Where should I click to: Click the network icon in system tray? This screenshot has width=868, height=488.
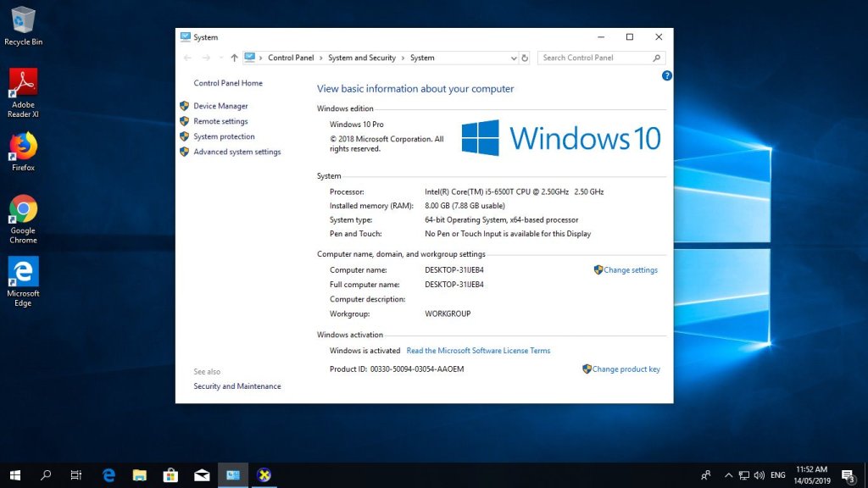744,475
